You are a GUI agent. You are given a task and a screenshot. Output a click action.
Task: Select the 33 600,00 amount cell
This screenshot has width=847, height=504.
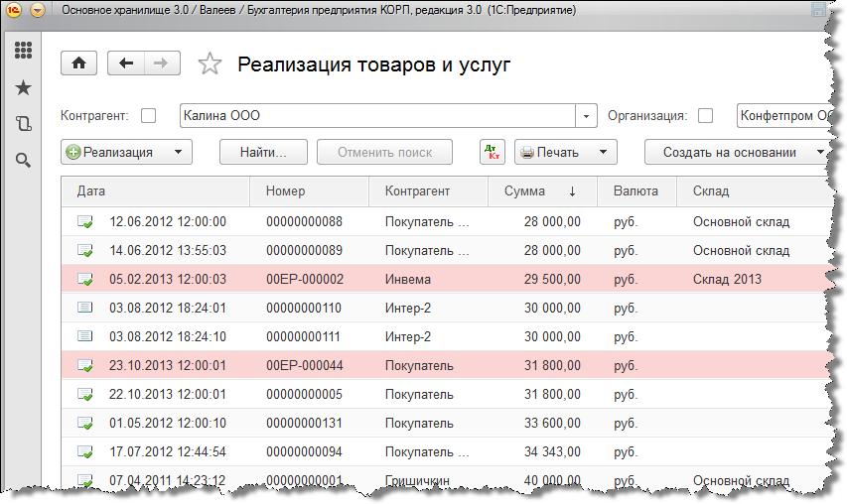[552, 423]
